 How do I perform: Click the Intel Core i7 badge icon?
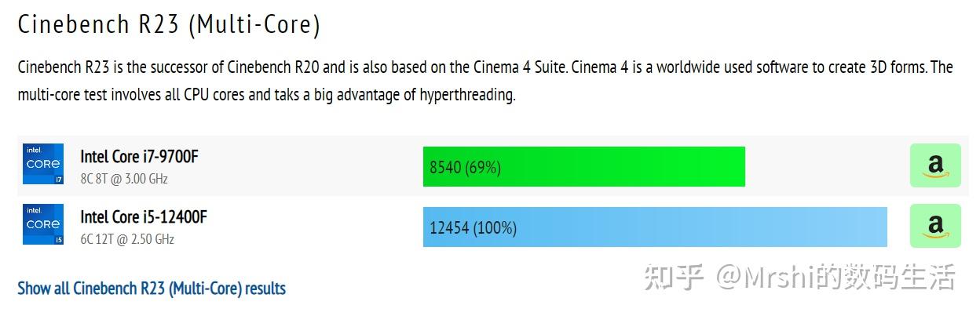pos(43,164)
